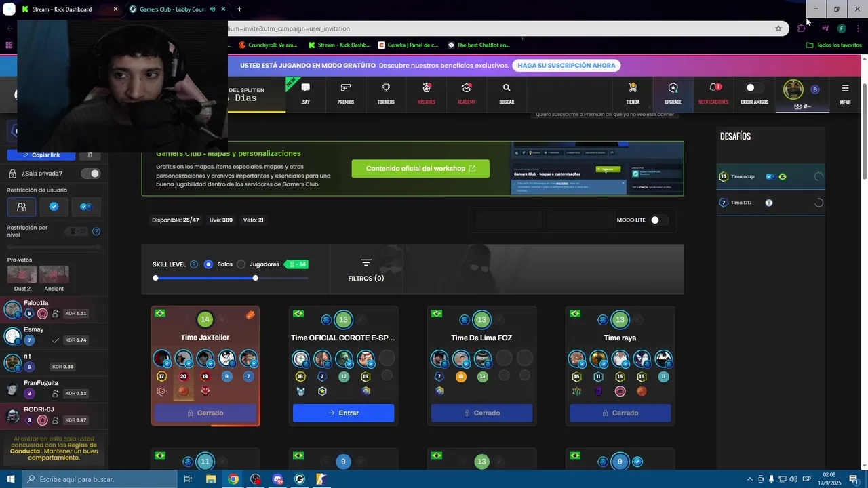Click the Restricción por nivel slider
Image resolution: width=868 pixels, height=488 pixels.
(x=54, y=247)
